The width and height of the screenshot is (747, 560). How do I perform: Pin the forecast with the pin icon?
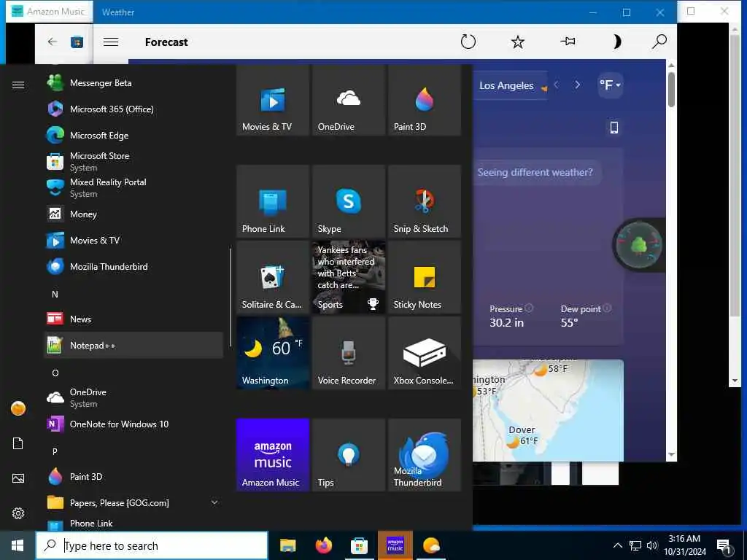point(568,42)
